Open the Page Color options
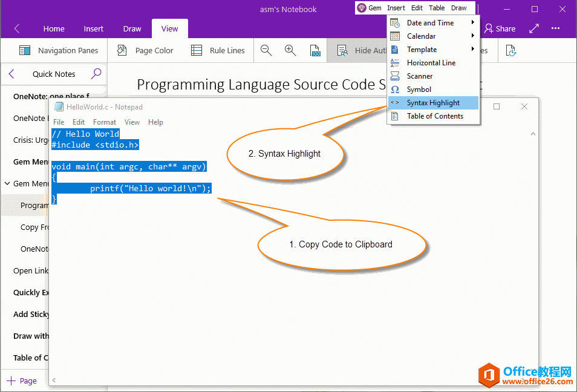The height and width of the screenshot is (392, 577). tap(145, 50)
